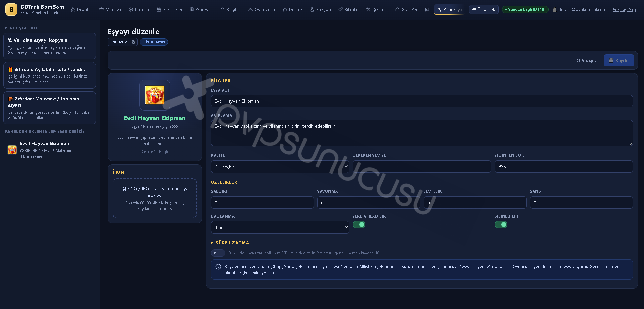Click the gift box item preview icon
644x309 pixels.
[x=155, y=95]
